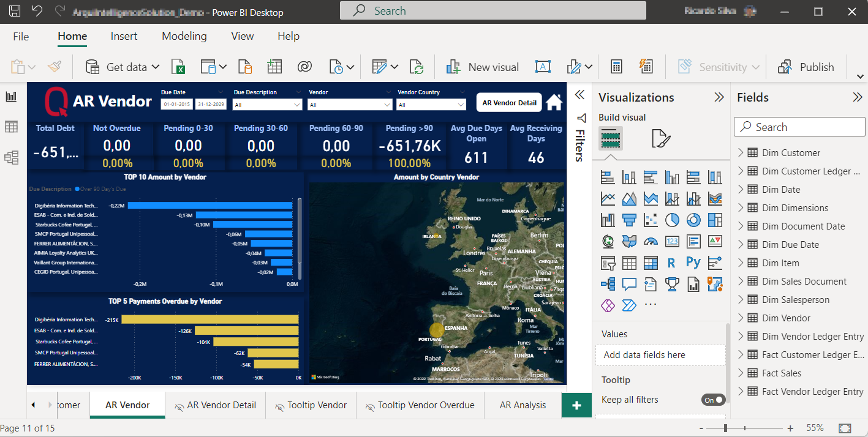Switch to Data view in left sidebar
Screen dimensions: 868x437
pyautogui.click(x=11, y=127)
